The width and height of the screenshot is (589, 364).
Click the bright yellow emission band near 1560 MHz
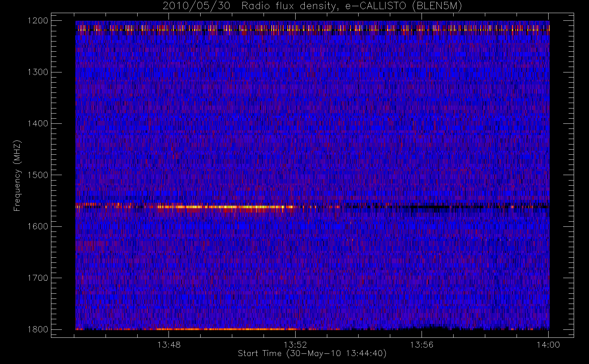click(226, 207)
